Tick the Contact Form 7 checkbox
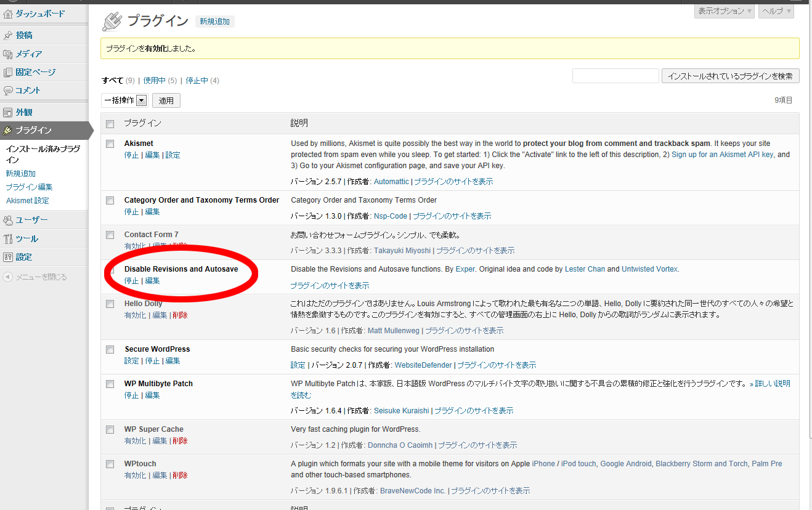812x510 pixels. [x=110, y=235]
